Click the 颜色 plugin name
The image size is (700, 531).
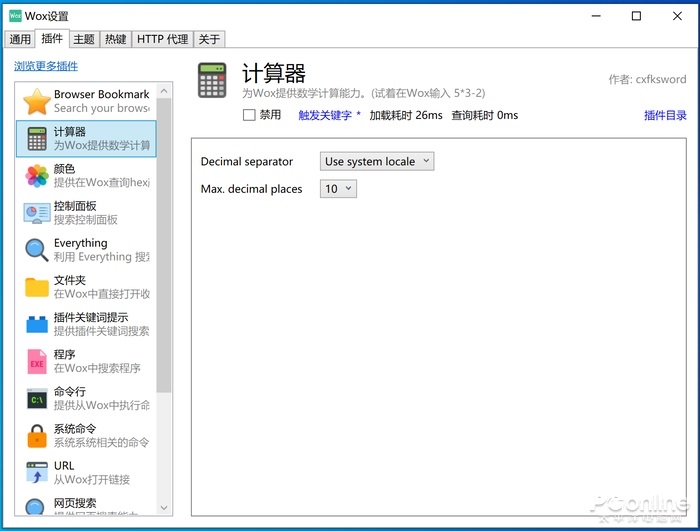(x=64, y=169)
